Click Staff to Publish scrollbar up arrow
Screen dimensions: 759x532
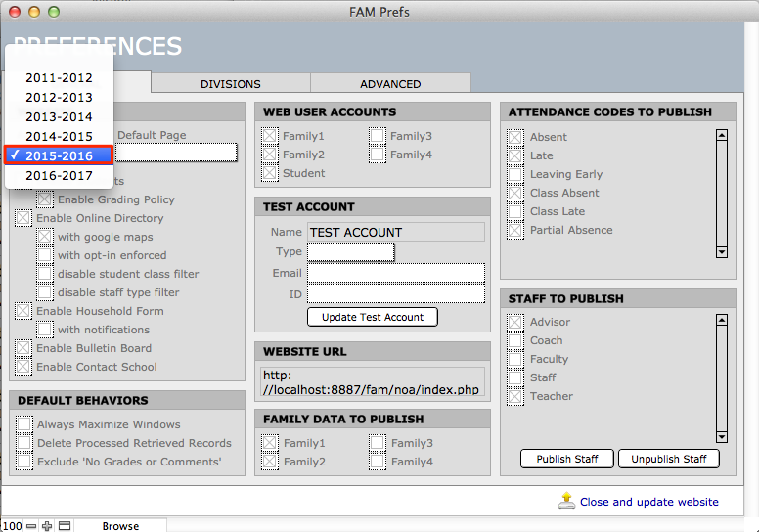point(722,320)
